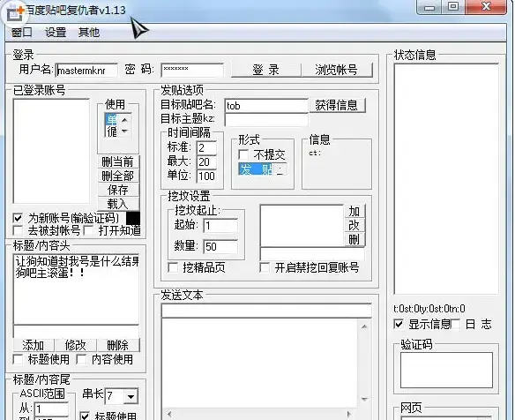Image resolution: width=515 pixels, height=420 pixels.
Task: Click the 获得信息 button
Action: point(337,105)
